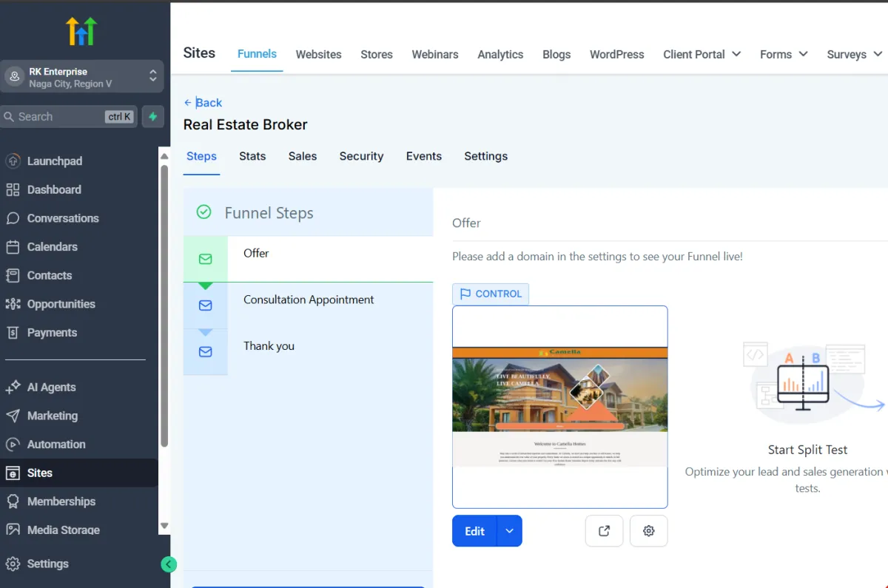
Task: Open the Websites tab
Action: (x=319, y=55)
